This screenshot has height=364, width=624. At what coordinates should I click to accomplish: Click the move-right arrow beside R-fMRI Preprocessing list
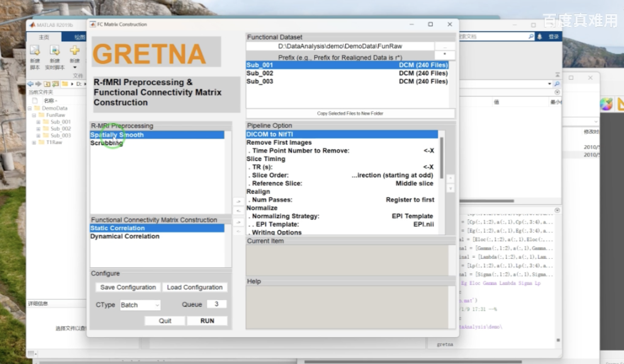pyautogui.click(x=238, y=201)
